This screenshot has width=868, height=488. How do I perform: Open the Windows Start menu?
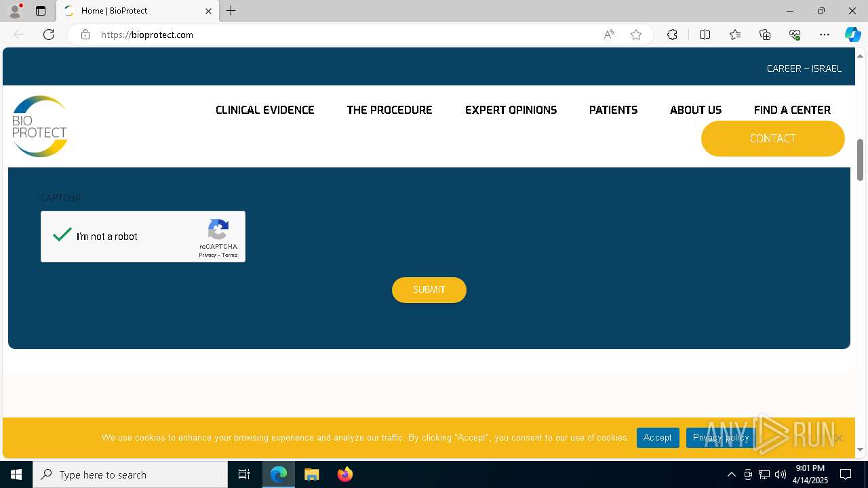[16, 474]
